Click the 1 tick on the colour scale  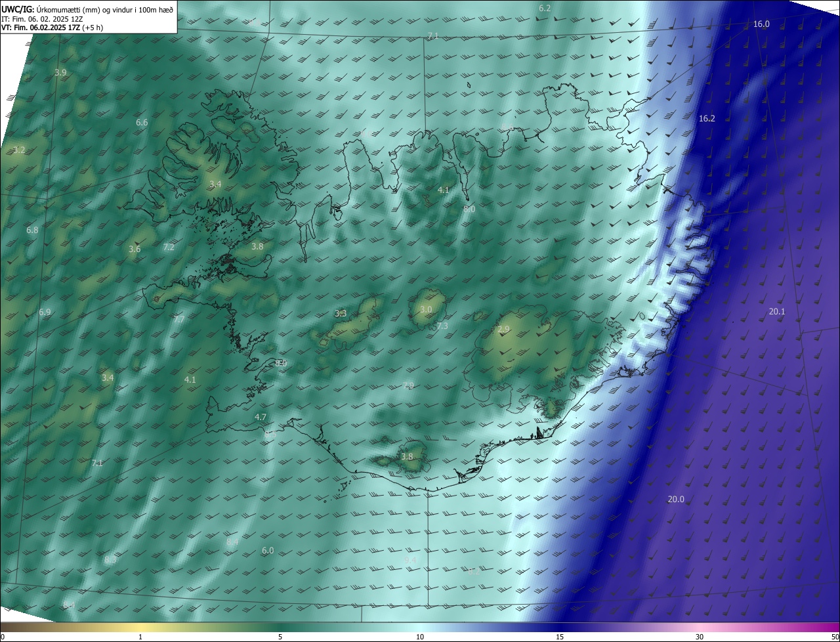140,637
